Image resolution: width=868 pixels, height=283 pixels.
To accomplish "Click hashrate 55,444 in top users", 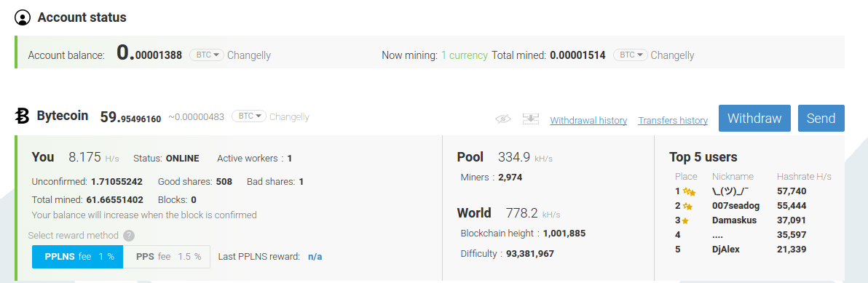I will [x=792, y=206].
